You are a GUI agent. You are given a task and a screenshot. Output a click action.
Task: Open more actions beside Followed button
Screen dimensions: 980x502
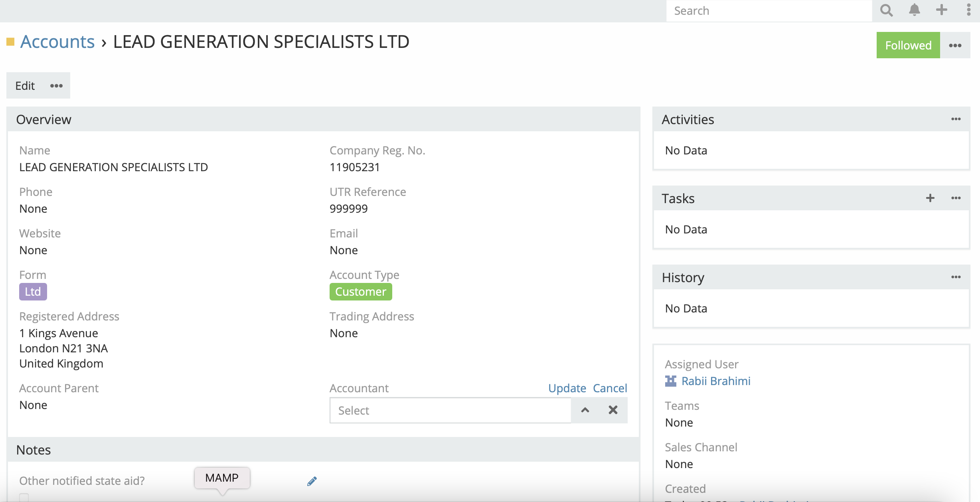[955, 45]
